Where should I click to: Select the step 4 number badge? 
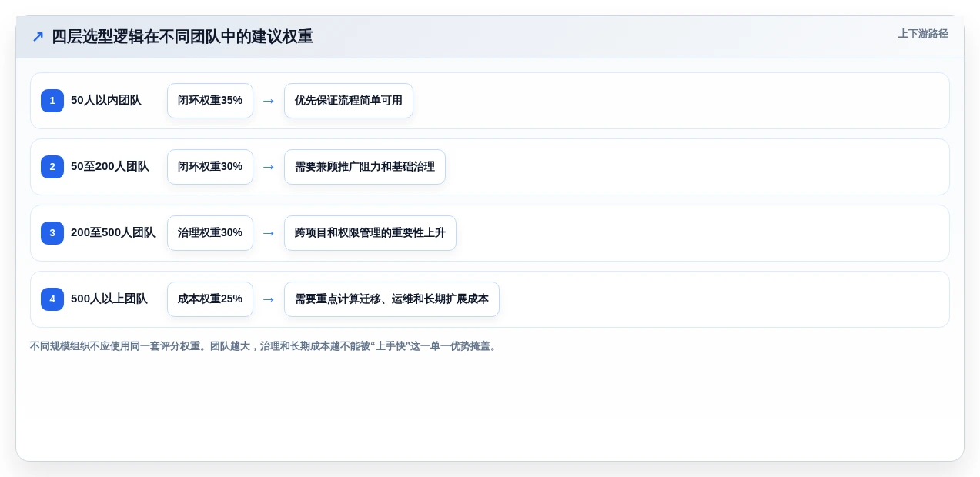coord(52,299)
